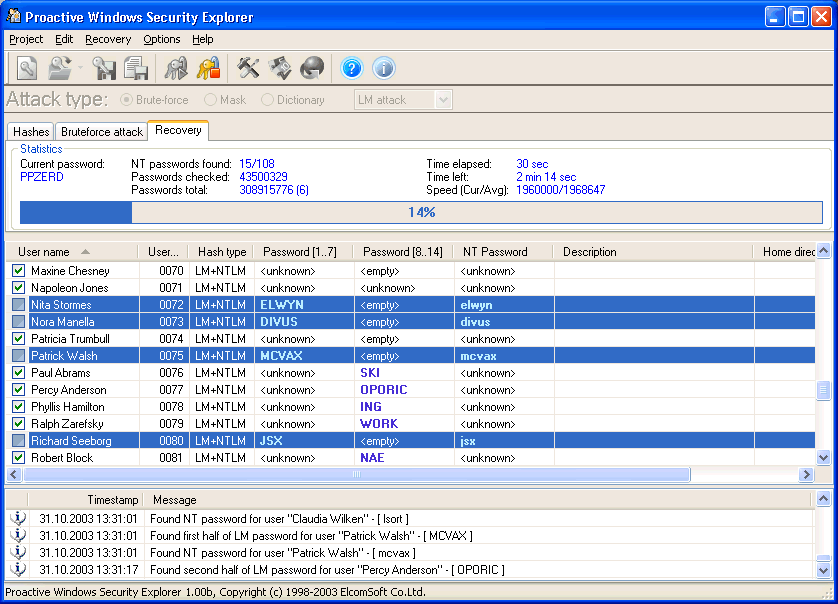Uncheck the Paul Abrams checkbox

coord(19,373)
